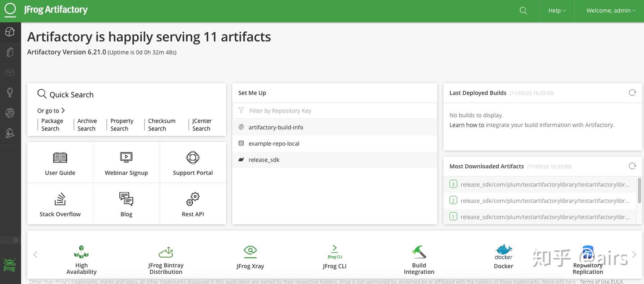Open the artifact downloaded 1 time
The image size is (644, 284).
pos(540,217)
